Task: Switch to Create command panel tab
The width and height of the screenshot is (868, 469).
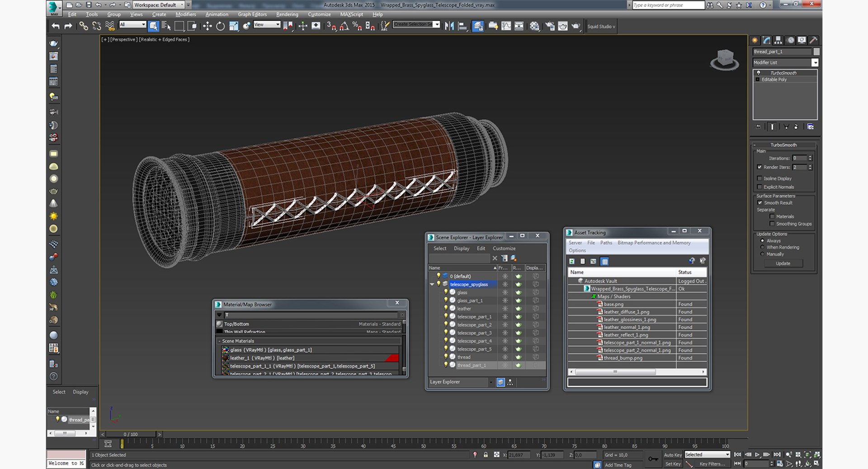Action: pos(755,40)
